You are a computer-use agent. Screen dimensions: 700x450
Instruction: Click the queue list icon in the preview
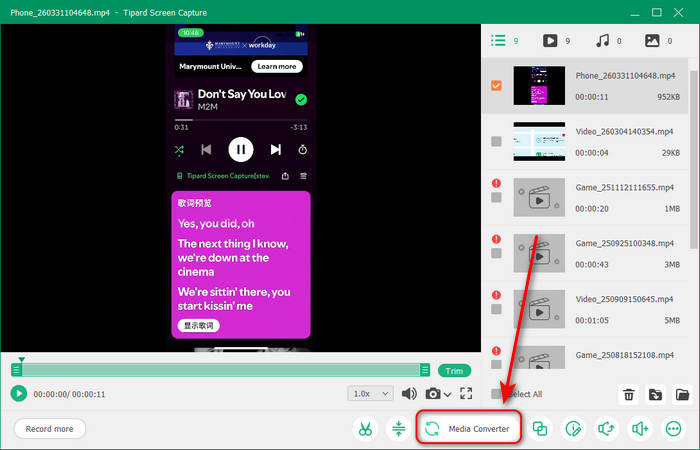pos(304,176)
